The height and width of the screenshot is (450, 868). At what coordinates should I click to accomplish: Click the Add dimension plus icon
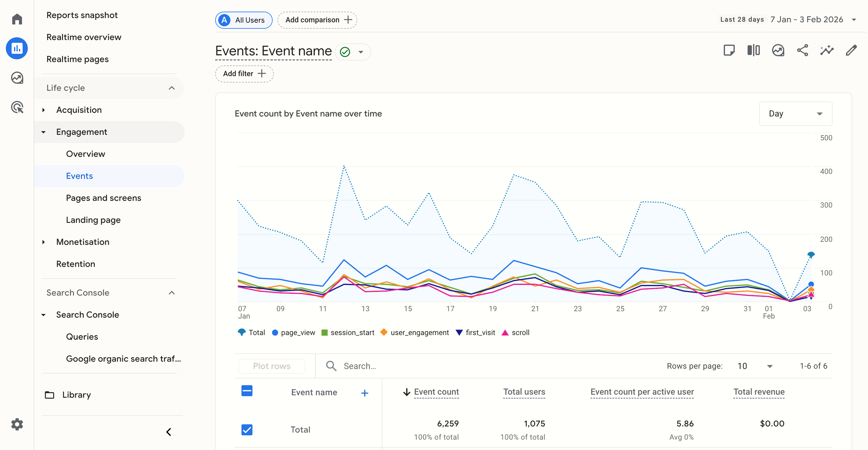[x=365, y=393]
